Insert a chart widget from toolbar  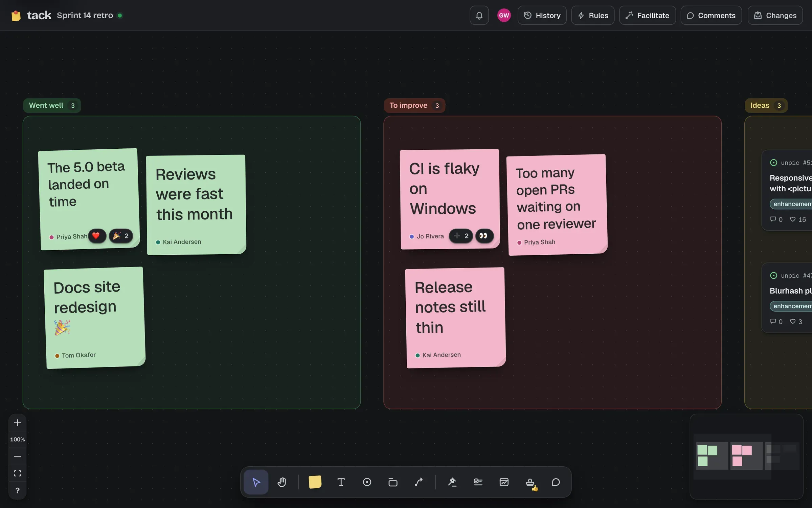pos(504,482)
